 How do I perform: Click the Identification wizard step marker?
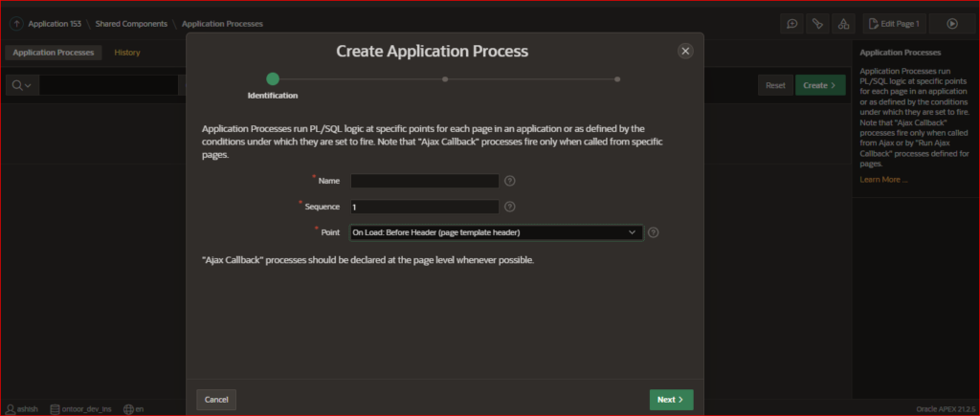273,79
